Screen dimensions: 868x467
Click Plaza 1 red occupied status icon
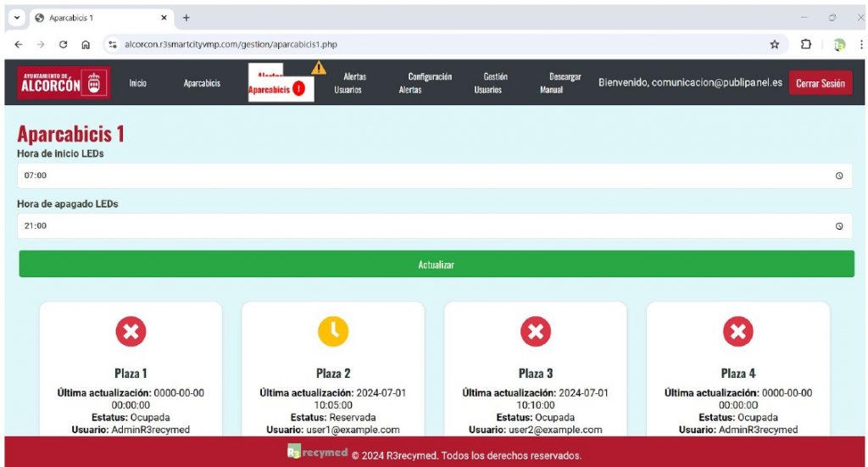(131, 331)
